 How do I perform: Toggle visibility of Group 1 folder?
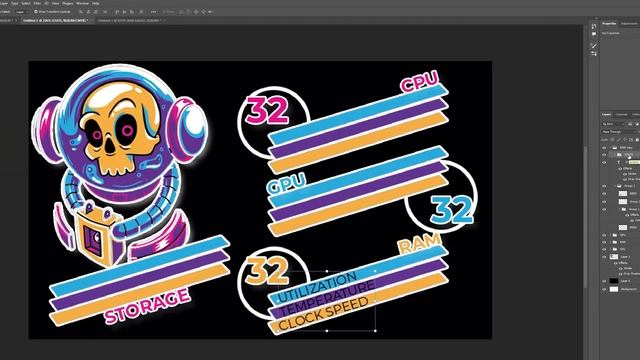604,186
